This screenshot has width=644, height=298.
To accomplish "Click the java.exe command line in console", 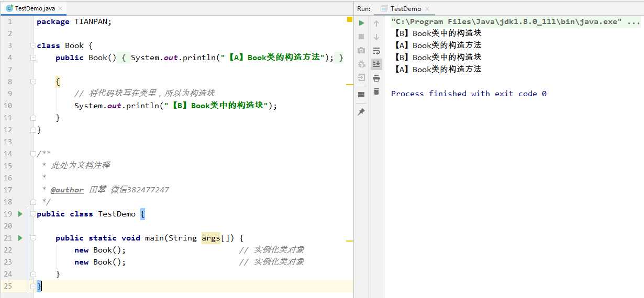I will coord(515,21).
